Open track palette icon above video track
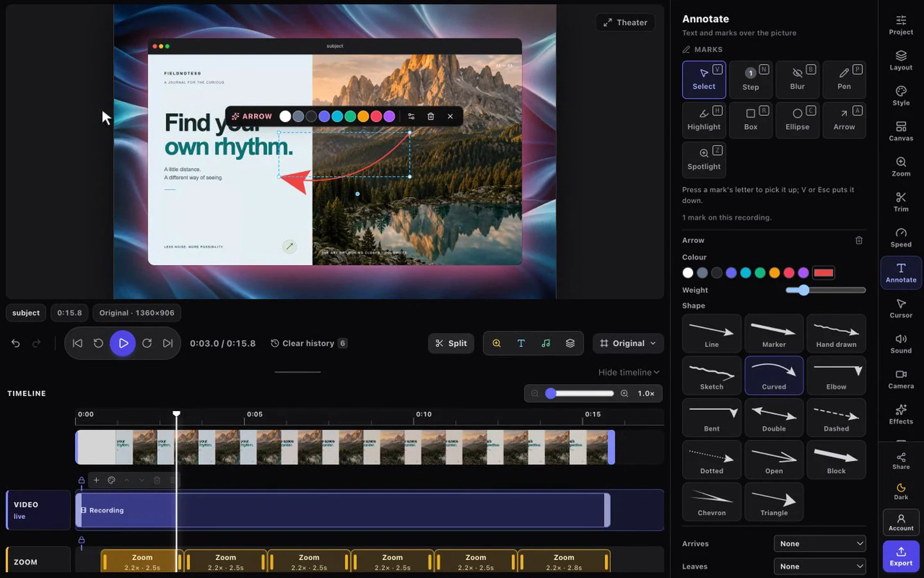Screen dimensions: 924x578 (112, 480)
